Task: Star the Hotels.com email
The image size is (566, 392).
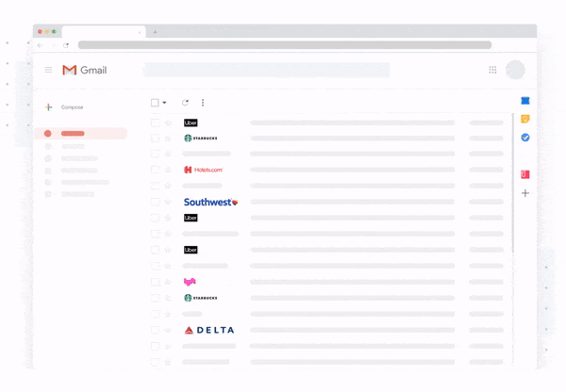Action: [168, 170]
